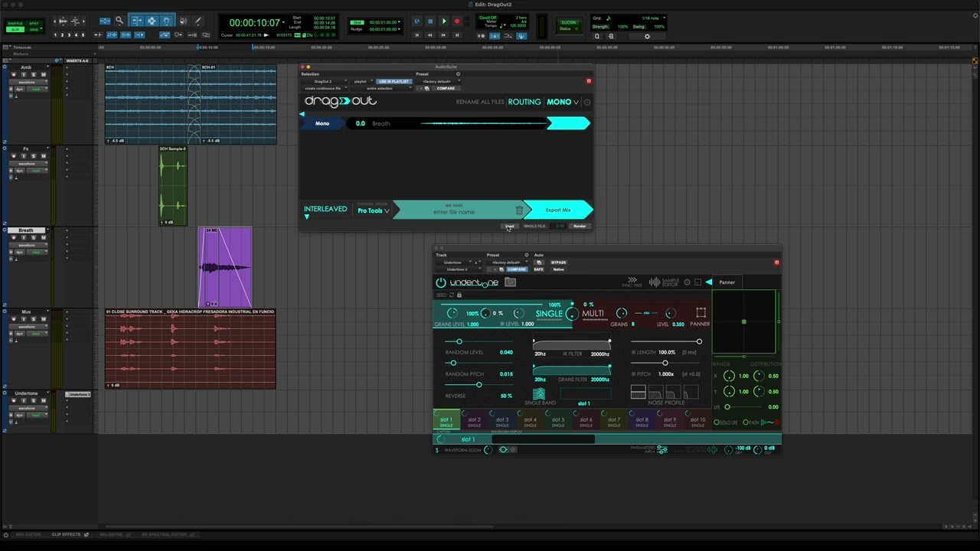Adjust the RANDOM LEVEL slider

(x=480, y=341)
